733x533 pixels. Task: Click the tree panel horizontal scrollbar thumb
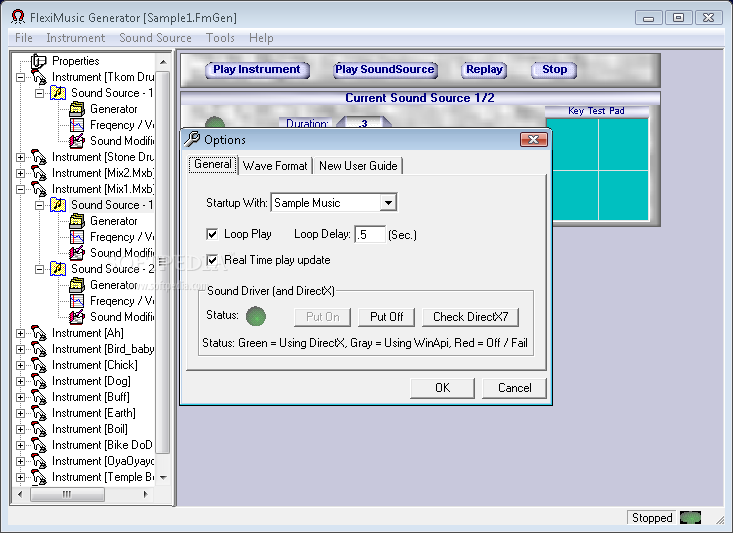[x=67, y=494]
